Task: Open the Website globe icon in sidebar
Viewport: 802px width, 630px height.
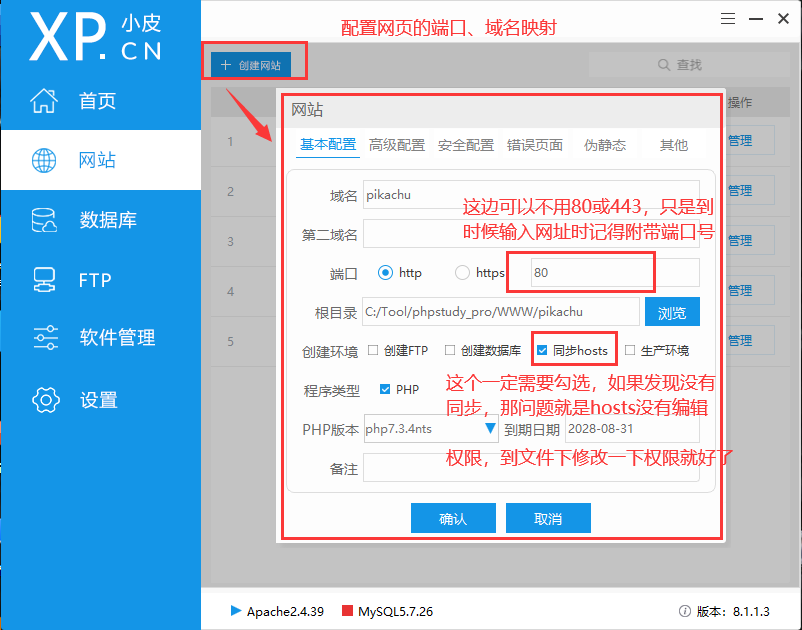Action: coord(45,160)
